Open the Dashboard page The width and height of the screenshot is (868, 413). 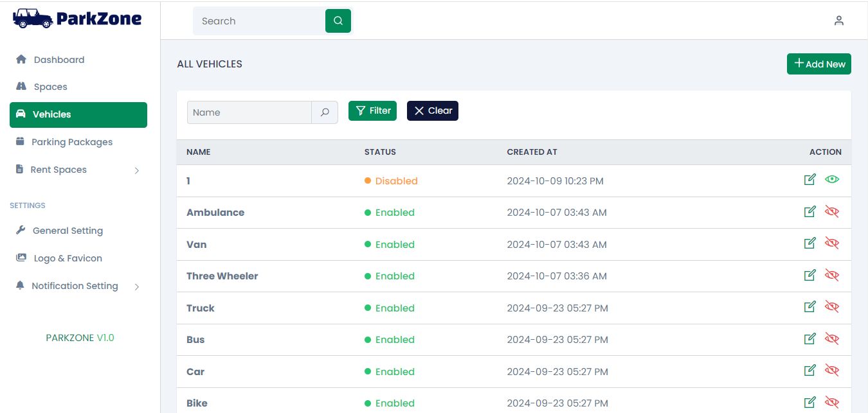click(59, 60)
